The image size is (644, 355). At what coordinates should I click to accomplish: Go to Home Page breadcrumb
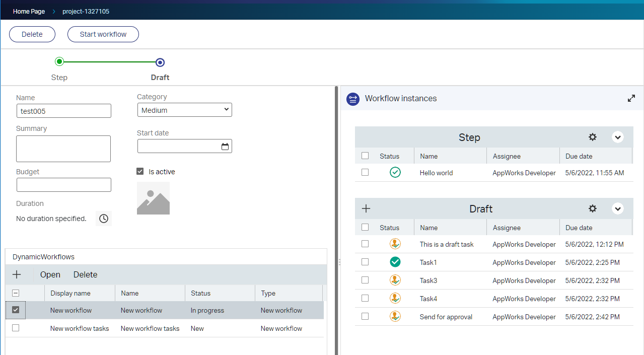pos(29,11)
